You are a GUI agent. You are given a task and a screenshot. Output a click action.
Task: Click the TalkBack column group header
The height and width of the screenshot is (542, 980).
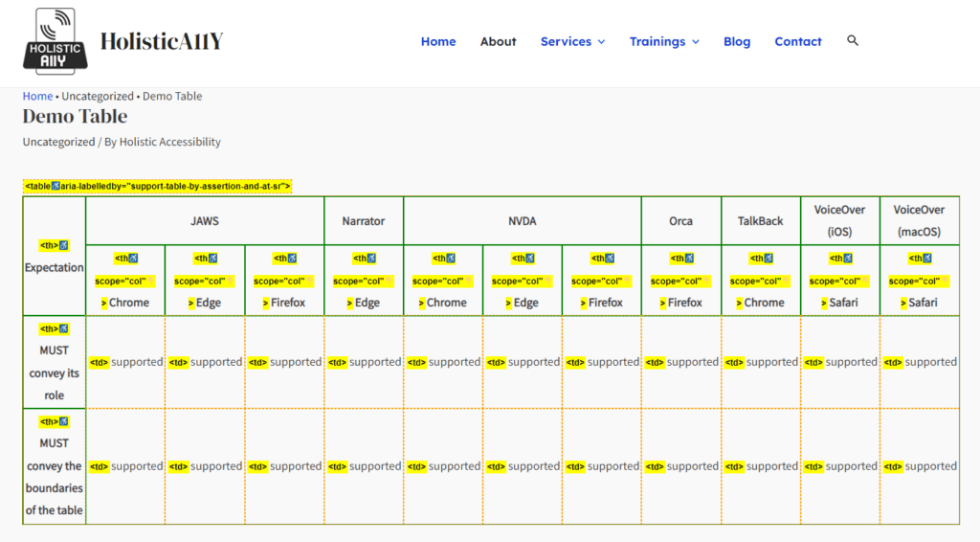pyautogui.click(x=761, y=220)
